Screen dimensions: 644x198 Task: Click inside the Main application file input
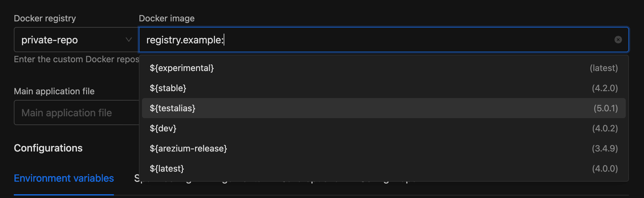(75, 113)
